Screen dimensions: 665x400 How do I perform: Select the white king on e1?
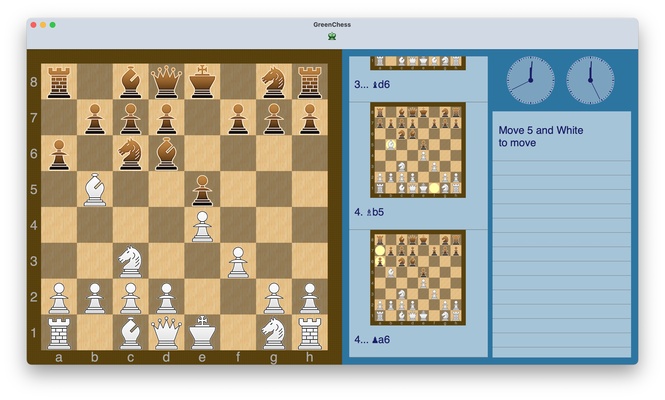[202, 332]
